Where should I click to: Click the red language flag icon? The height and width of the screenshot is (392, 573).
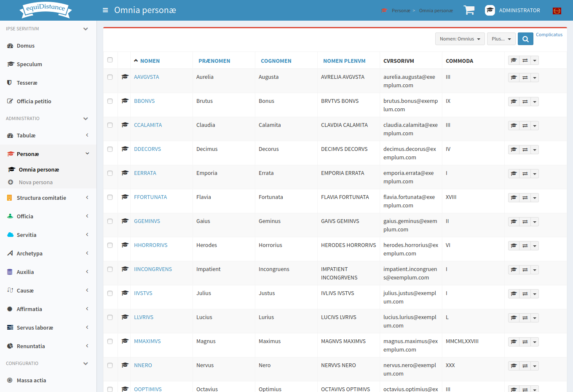pos(557,11)
